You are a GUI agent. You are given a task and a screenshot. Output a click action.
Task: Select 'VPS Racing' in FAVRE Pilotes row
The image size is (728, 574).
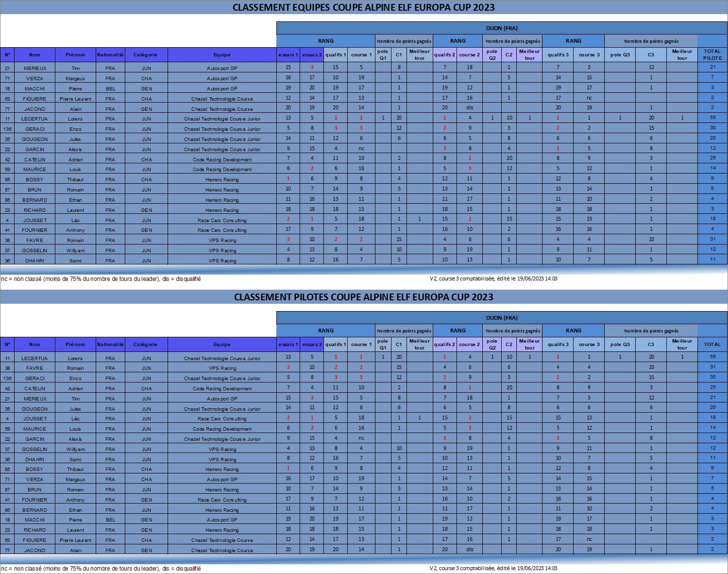pyautogui.click(x=222, y=368)
